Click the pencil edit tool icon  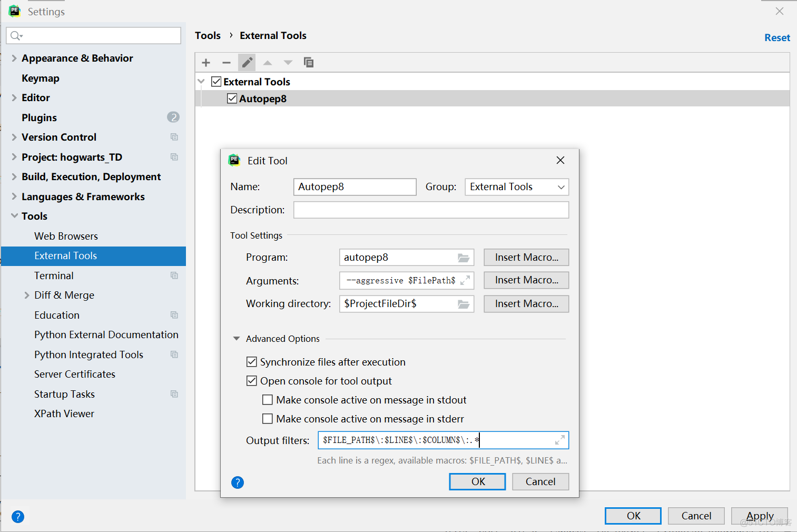pos(247,63)
